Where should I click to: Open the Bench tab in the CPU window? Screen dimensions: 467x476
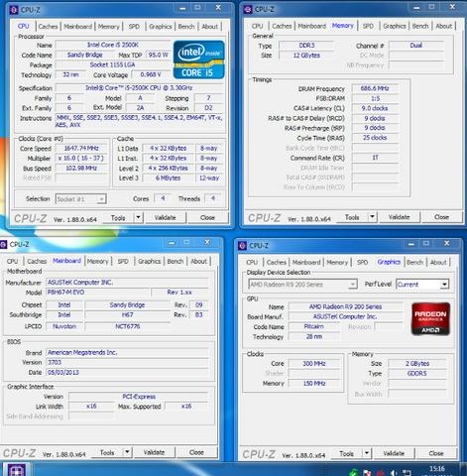(x=186, y=27)
